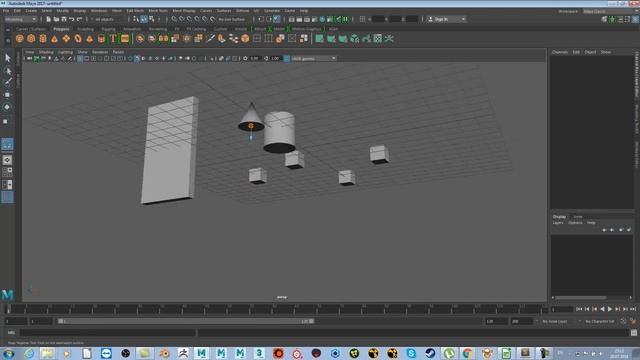Click the playback range slider bar
640x360 pixels.
[x=186, y=322]
